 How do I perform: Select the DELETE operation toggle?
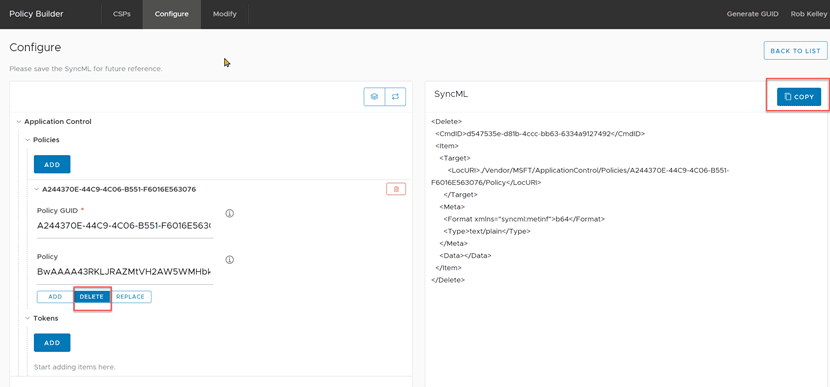[92, 297]
